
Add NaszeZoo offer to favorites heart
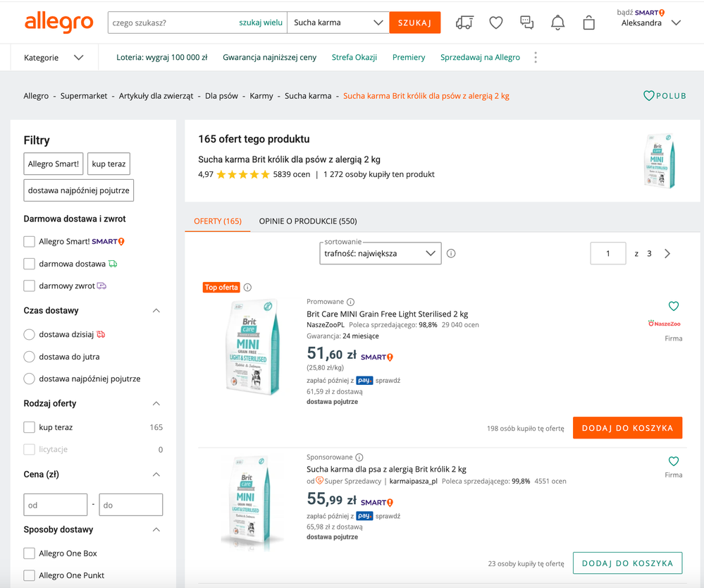674,306
